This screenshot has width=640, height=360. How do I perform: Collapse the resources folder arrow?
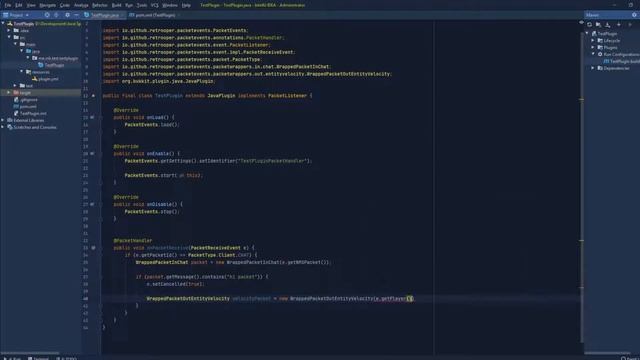tap(22, 72)
